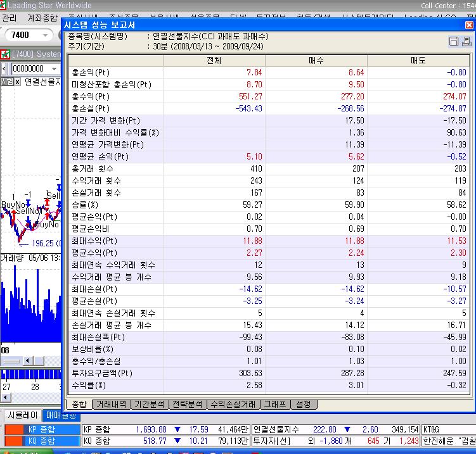Switch to the 거래내역 tab
This screenshot has height=454, width=476.
click(111, 404)
